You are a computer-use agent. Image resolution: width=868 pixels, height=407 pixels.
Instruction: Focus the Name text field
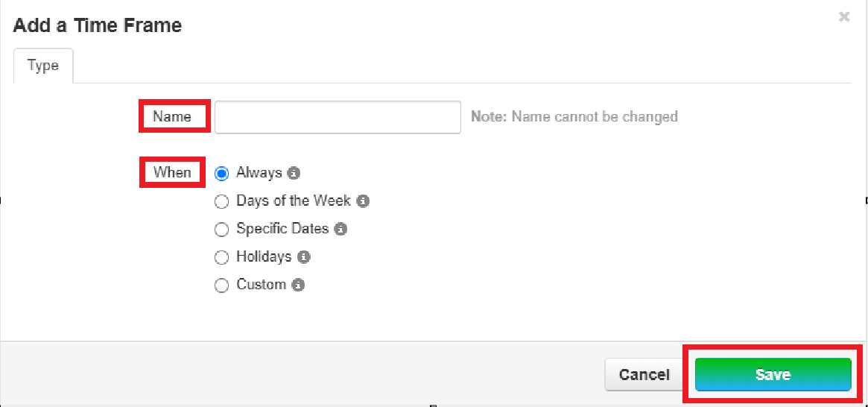(x=338, y=117)
